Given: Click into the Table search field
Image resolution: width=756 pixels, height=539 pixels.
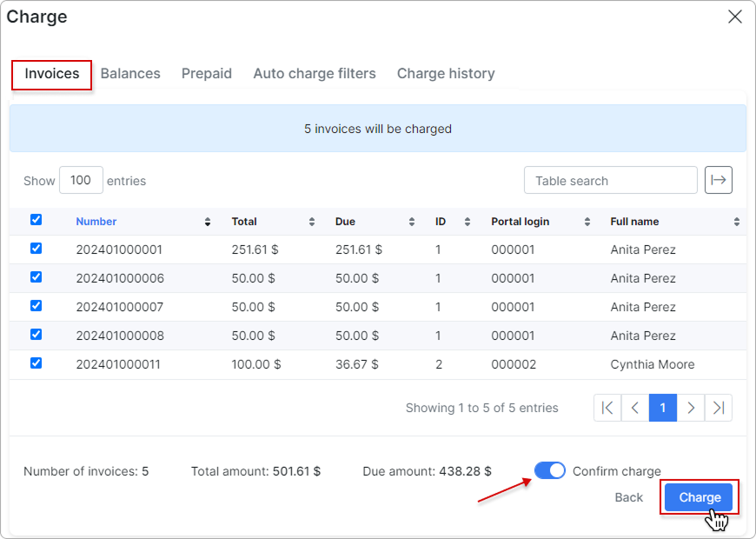Looking at the screenshot, I should 610,181.
